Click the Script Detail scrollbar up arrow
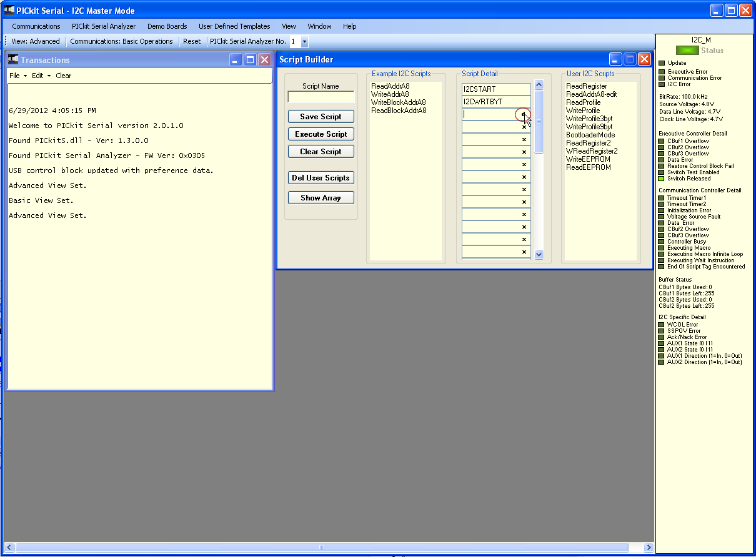 (540, 85)
